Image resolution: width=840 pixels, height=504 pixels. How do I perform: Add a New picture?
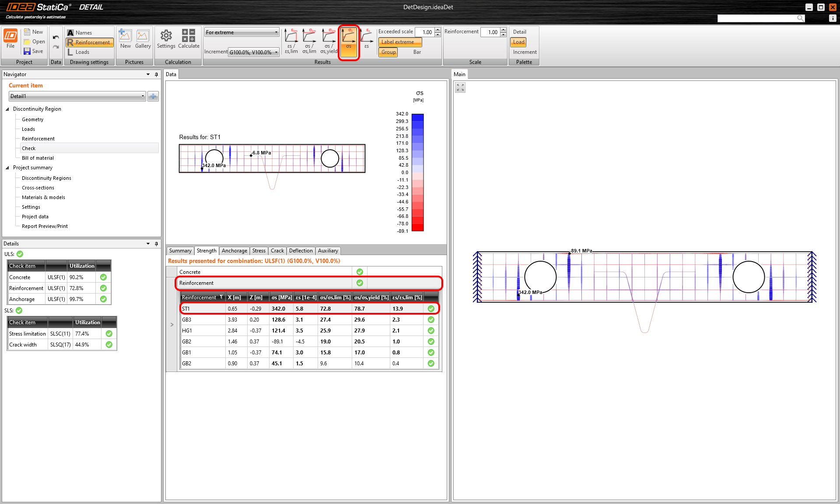point(125,38)
